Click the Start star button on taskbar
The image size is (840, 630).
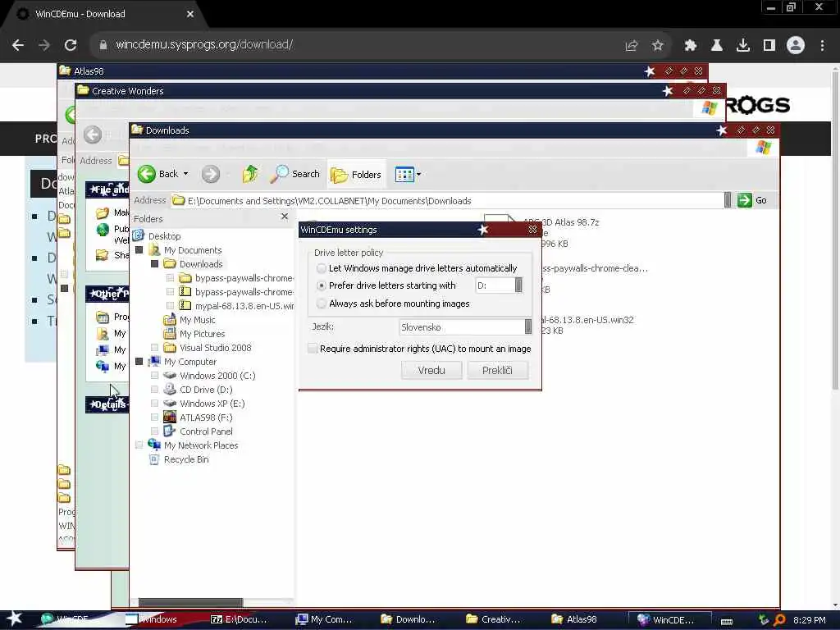(14, 619)
